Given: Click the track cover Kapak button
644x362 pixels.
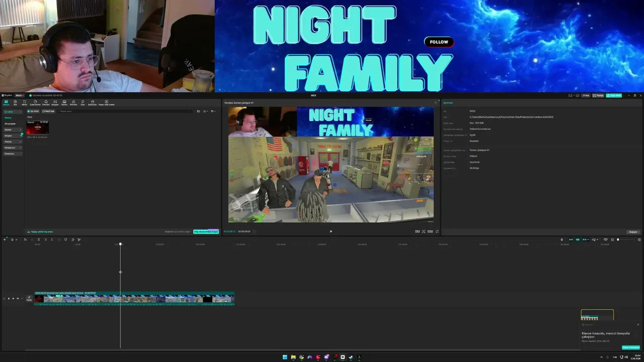Looking at the screenshot, I should 29,299.
